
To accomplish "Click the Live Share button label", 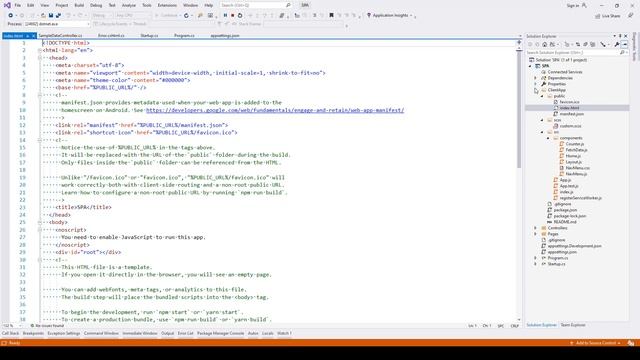I will coord(611,16).
